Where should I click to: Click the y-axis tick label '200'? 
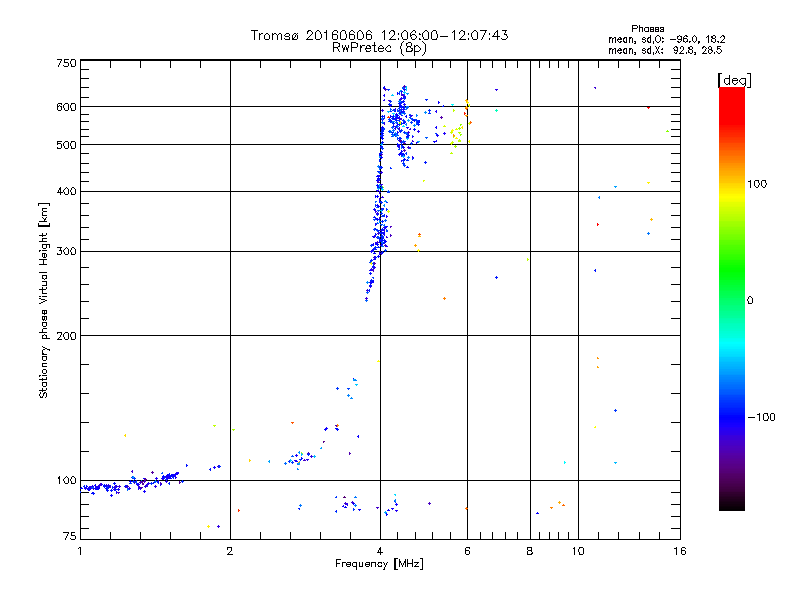(66, 336)
